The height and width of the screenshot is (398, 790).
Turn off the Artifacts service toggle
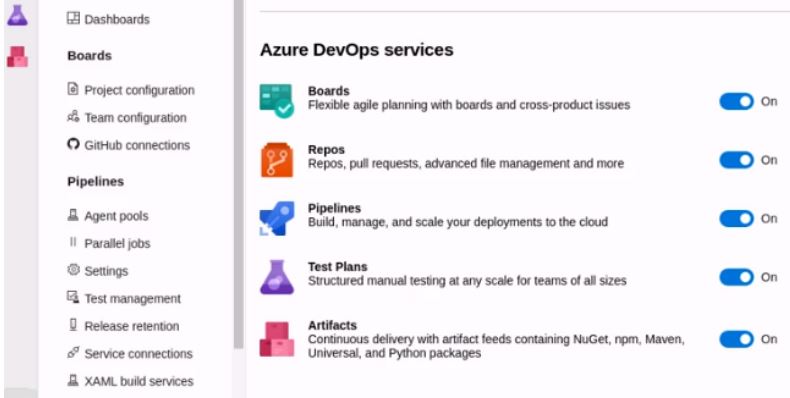[736, 339]
